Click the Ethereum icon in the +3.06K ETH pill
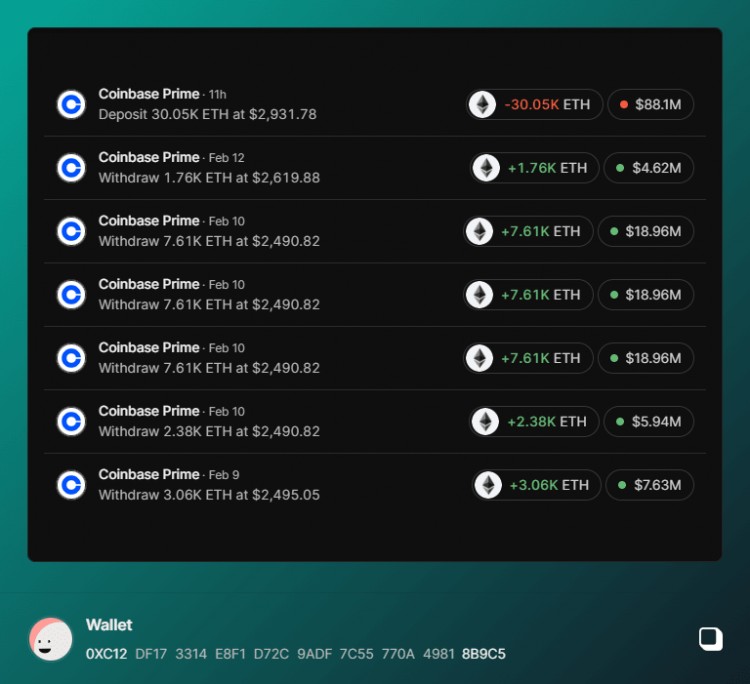750x684 pixels. (x=488, y=485)
